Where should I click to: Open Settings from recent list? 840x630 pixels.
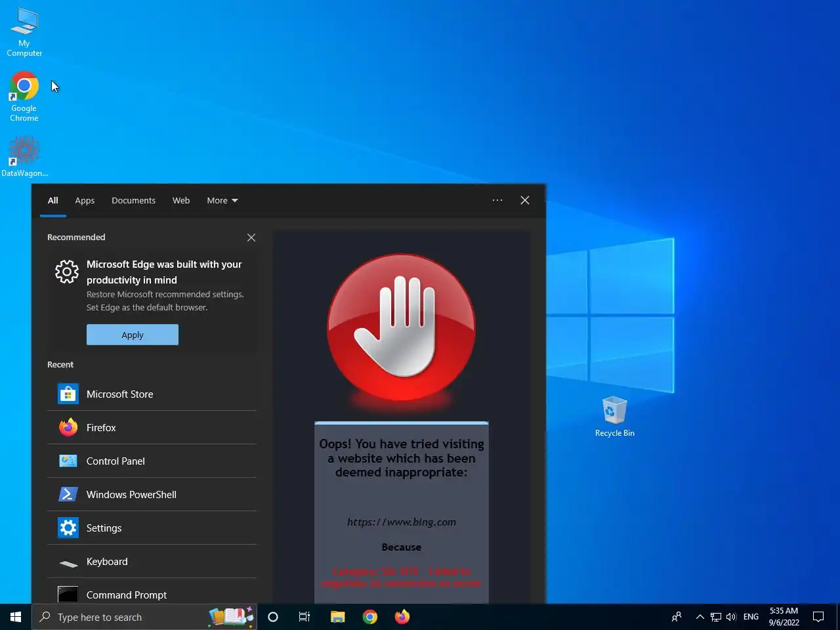pyautogui.click(x=152, y=528)
